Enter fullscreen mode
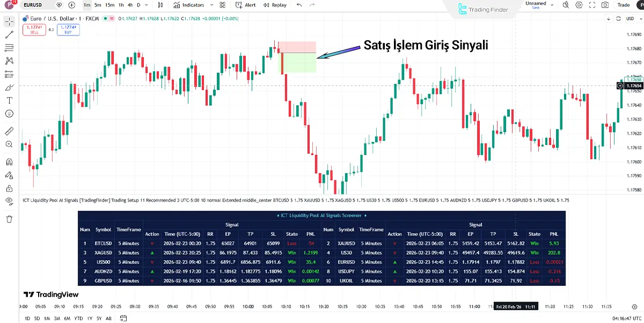Screen dimensions: 644x323 pyautogui.click(x=592, y=5)
